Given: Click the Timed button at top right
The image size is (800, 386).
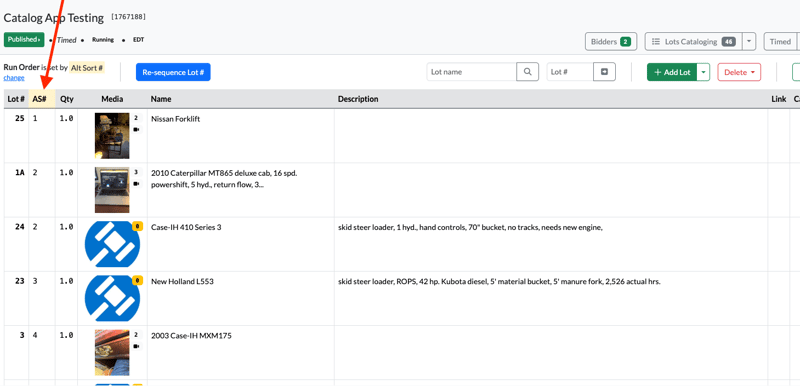Looking at the screenshot, I should [x=781, y=42].
